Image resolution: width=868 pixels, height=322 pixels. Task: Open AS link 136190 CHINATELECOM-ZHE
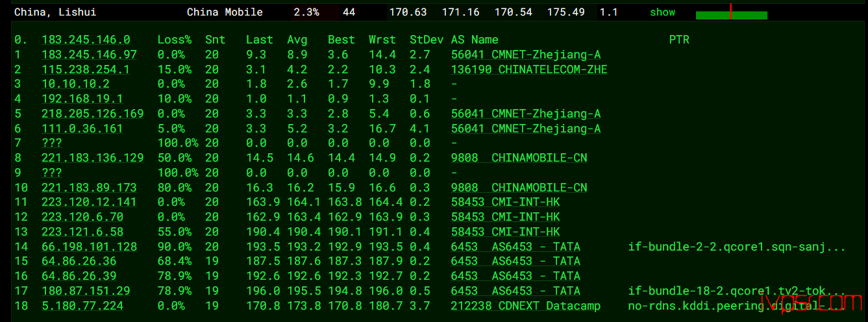pyautogui.click(x=529, y=69)
